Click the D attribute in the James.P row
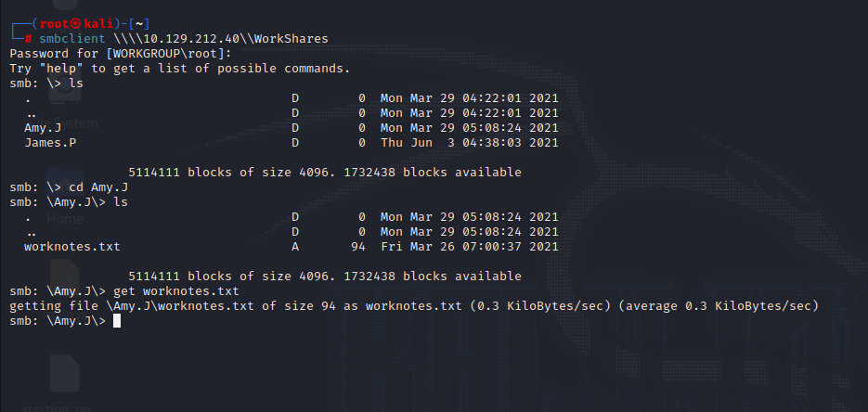This screenshot has width=868, height=412. (295, 143)
